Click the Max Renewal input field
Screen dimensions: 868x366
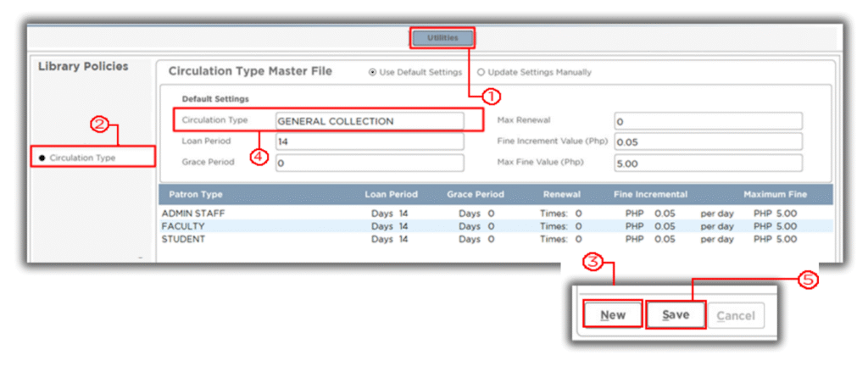click(707, 121)
